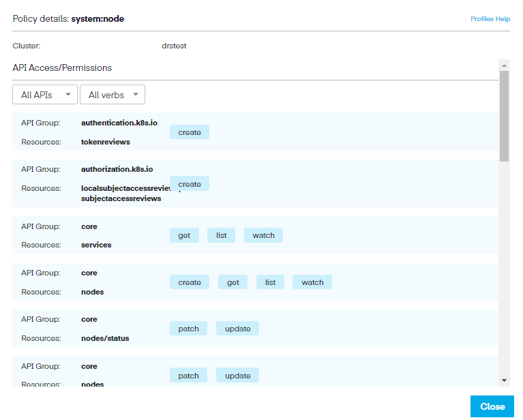Screen dimensions: 523x420
Task: Click scrollbar up arrow
Action: [x=504, y=65]
